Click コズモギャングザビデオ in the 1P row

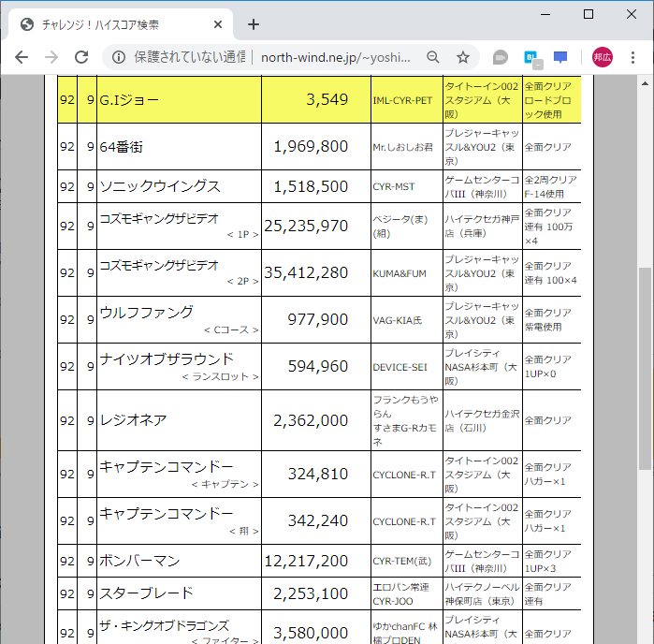159,218
